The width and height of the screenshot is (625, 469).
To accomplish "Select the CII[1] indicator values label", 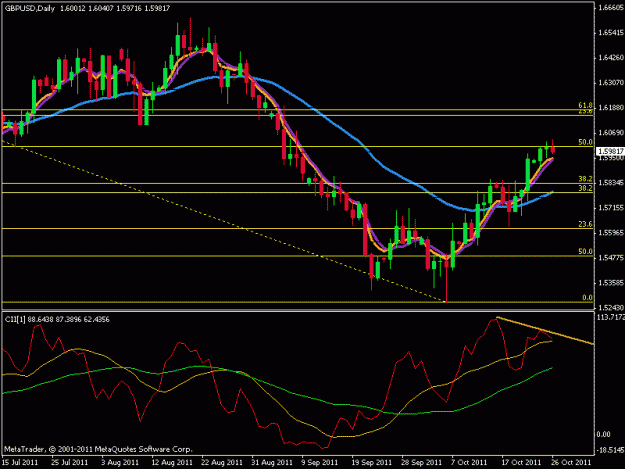I will [x=57, y=319].
